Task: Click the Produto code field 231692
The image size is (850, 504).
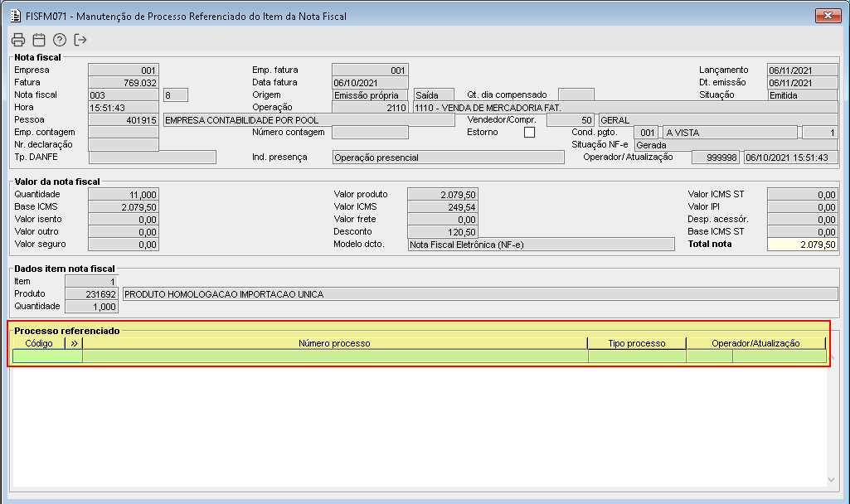Action: [x=91, y=293]
